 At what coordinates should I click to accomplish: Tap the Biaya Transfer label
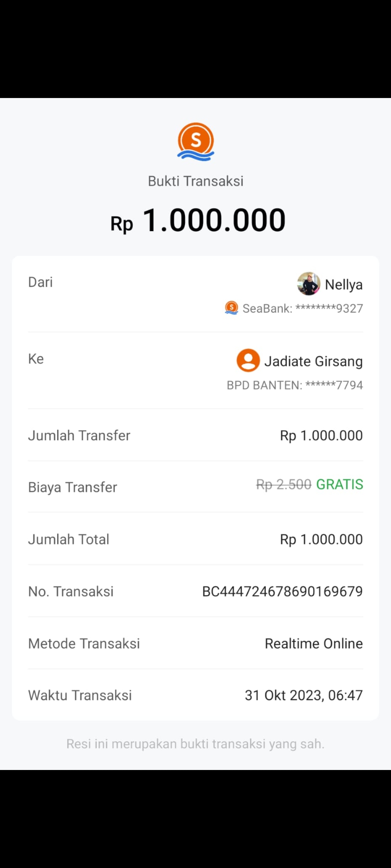point(73,487)
